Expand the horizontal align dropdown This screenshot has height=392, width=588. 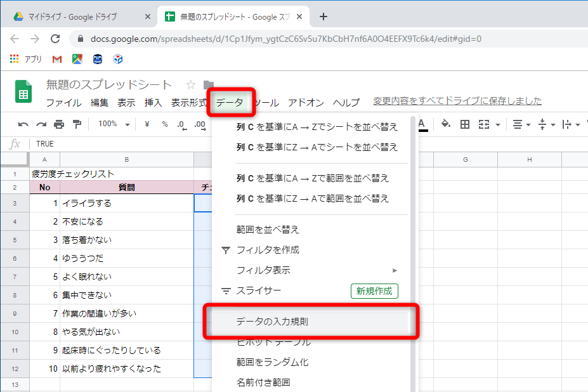pyautogui.click(x=528, y=124)
